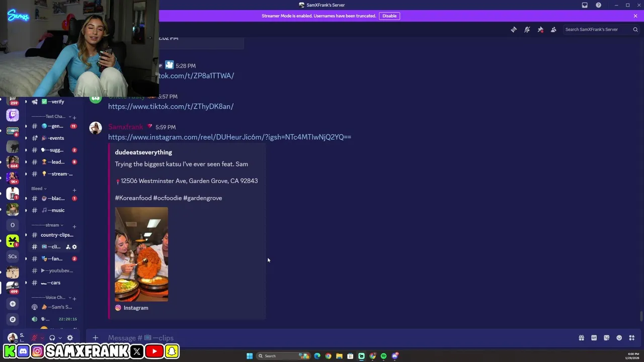Send a gift icon in message bar
Screen dimensions: 644x362
pos(581,338)
